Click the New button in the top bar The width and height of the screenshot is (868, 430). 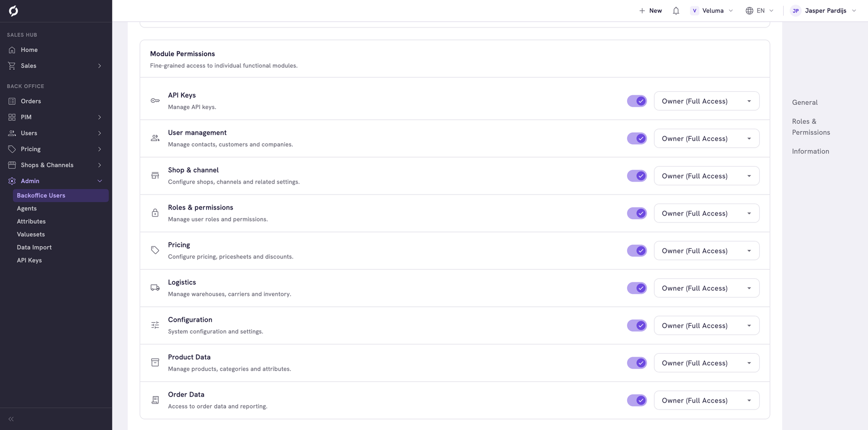coord(651,10)
